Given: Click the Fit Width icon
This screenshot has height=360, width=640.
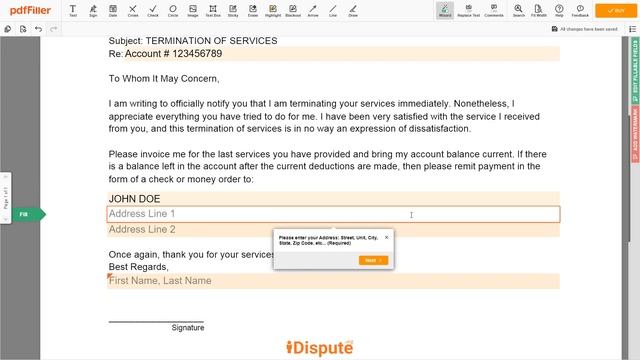Looking at the screenshot, I should (539, 11).
